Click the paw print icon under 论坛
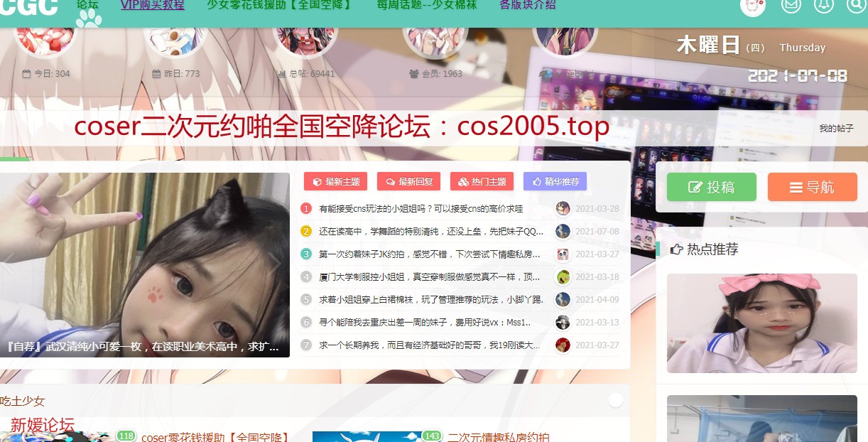The height and width of the screenshot is (442, 868). 89,18
